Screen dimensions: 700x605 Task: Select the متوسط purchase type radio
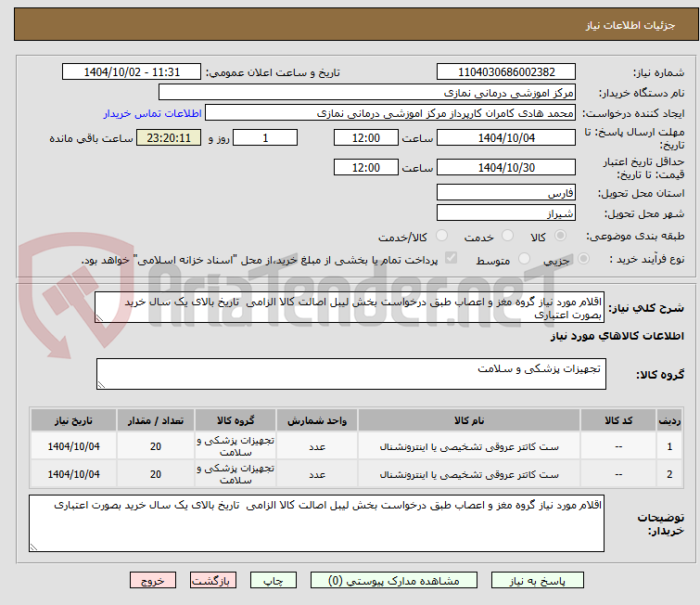pyautogui.click(x=524, y=259)
